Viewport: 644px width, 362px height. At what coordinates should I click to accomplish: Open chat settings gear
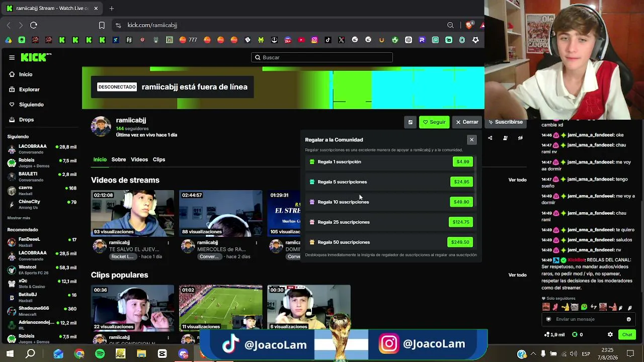(610, 334)
